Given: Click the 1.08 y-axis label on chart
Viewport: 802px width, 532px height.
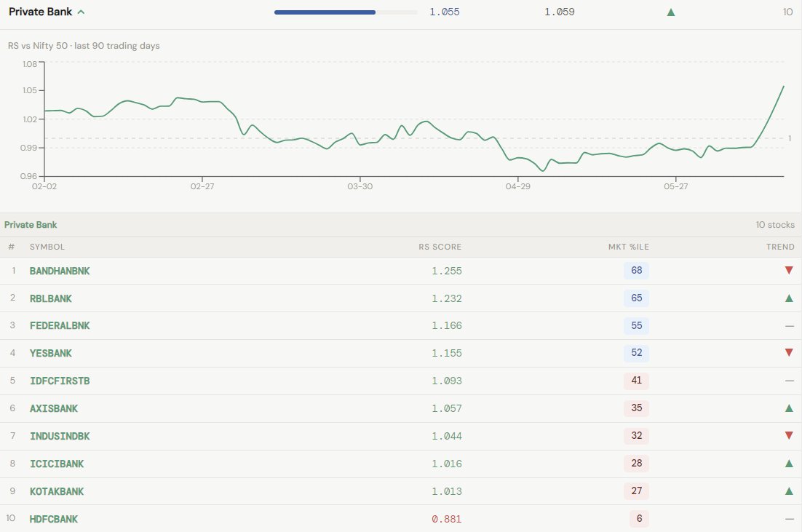Looking at the screenshot, I should click(30, 64).
